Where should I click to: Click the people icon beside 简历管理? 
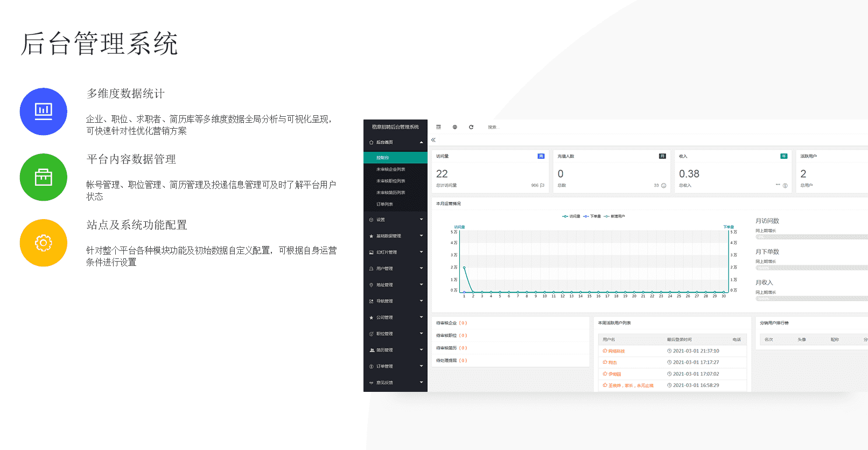372,350
